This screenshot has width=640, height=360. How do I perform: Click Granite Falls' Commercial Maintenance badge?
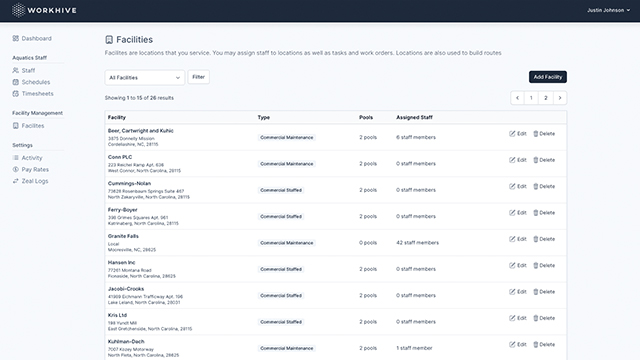click(287, 243)
